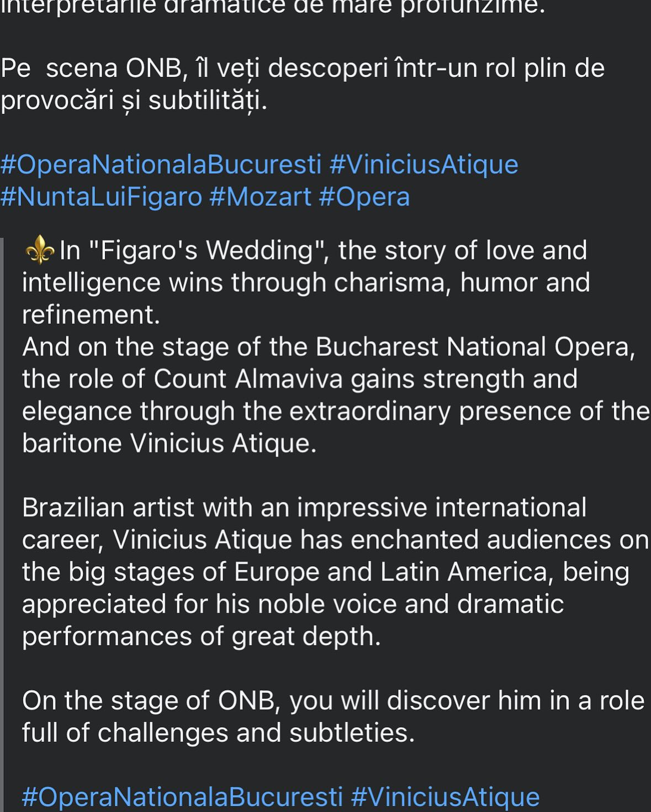
Task: Tap #ViniciusAtique hashtag under the Romanian text
Action: click(424, 165)
